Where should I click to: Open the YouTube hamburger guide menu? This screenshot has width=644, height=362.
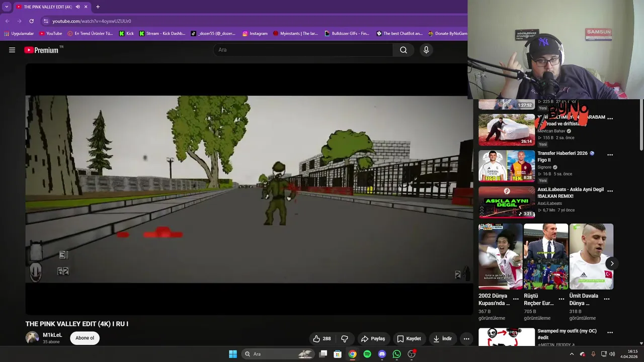click(12, 50)
